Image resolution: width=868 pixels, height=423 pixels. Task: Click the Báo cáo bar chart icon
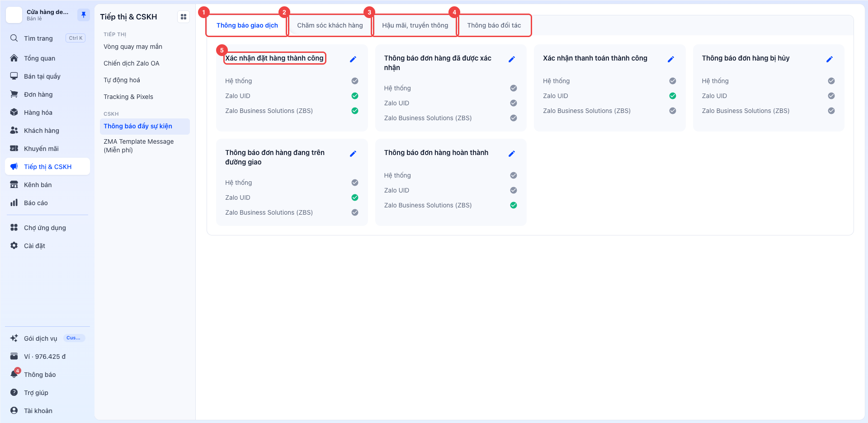pos(14,202)
